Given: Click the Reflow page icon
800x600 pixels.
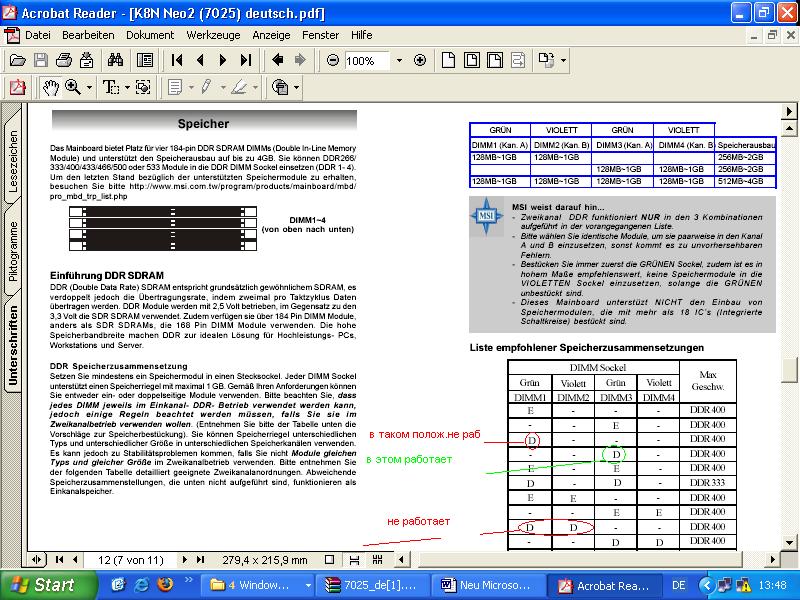Looking at the screenshot, I should pyautogui.click(x=518, y=60).
